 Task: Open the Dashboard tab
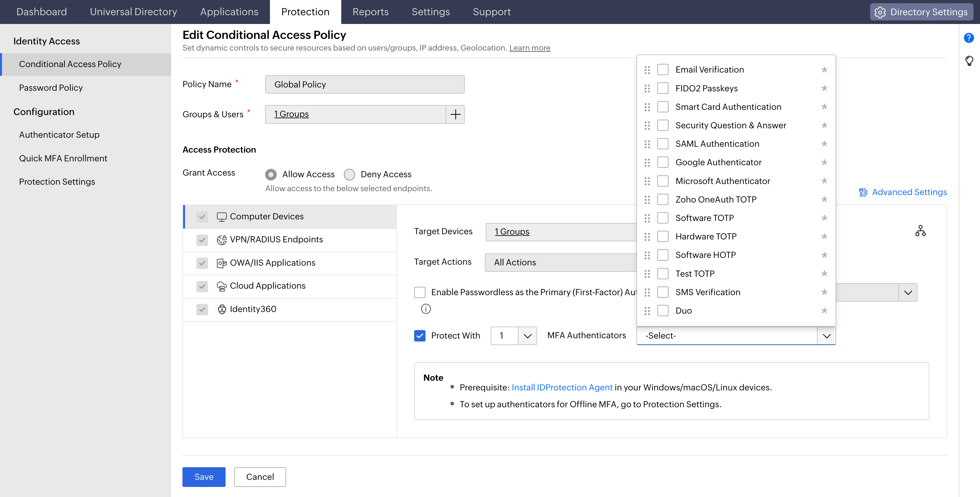pos(41,12)
